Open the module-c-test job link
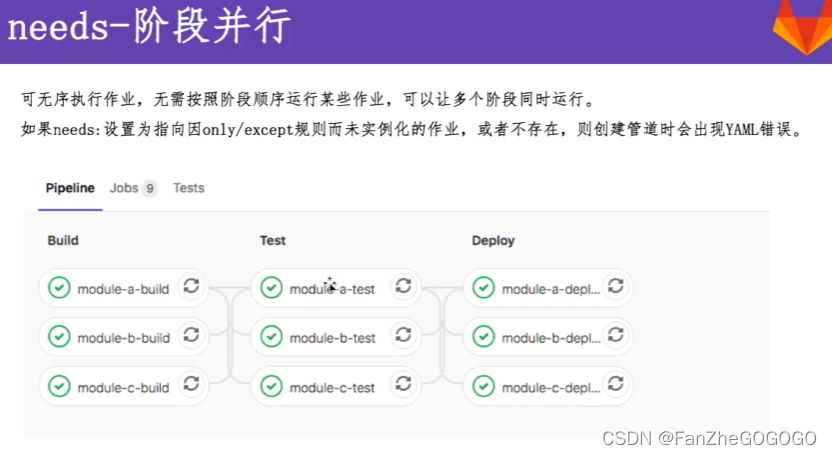This screenshot has height=455, width=832. tap(332, 388)
